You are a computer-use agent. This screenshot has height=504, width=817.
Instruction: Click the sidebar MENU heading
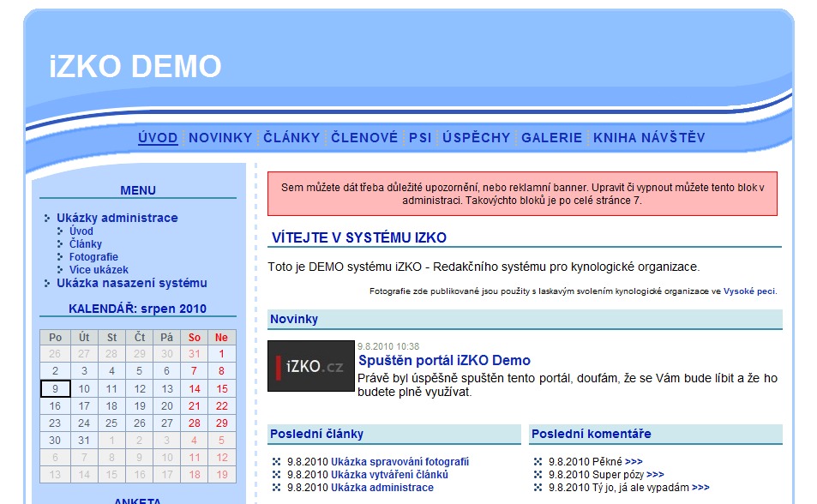[x=137, y=190]
